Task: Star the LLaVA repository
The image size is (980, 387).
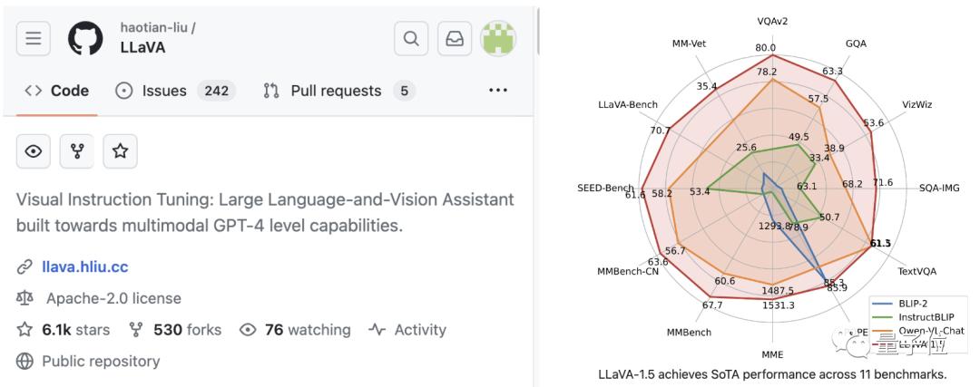Action: click(x=120, y=151)
